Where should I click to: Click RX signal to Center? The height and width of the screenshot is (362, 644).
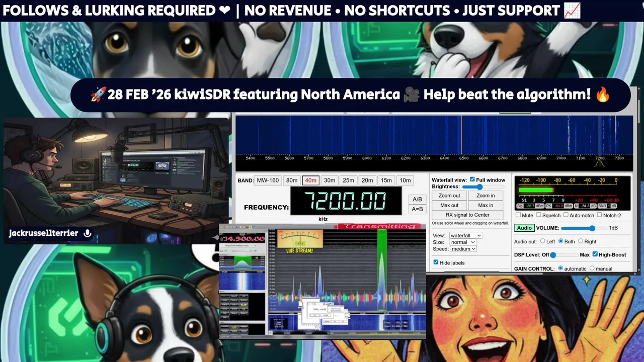click(467, 215)
